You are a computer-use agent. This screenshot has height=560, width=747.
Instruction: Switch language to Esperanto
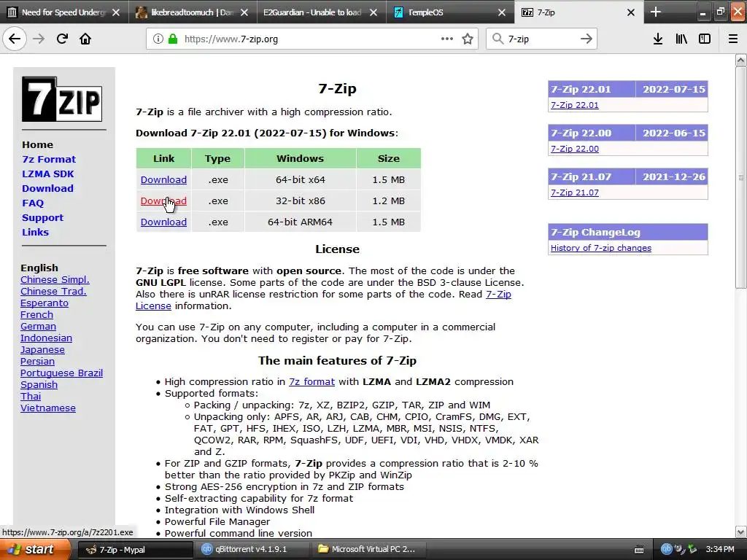pyautogui.click(x=44, y=303)
